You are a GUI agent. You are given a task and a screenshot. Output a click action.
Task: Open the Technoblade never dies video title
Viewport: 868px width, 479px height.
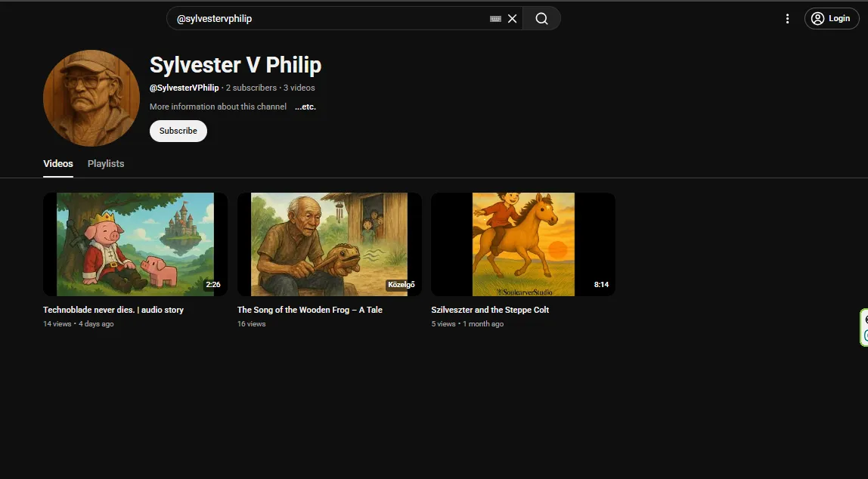tap(113, 309)
